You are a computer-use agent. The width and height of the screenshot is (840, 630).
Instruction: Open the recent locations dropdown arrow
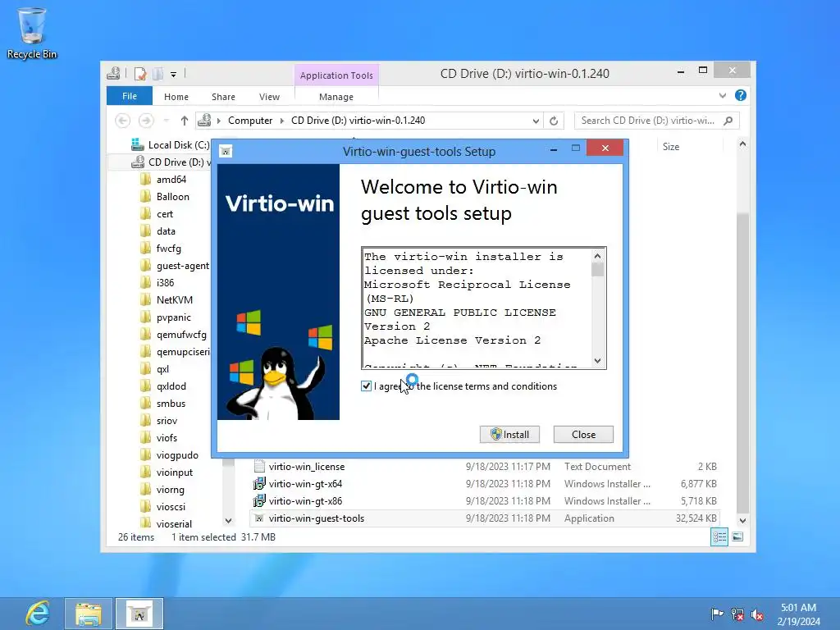pos(167,121)
